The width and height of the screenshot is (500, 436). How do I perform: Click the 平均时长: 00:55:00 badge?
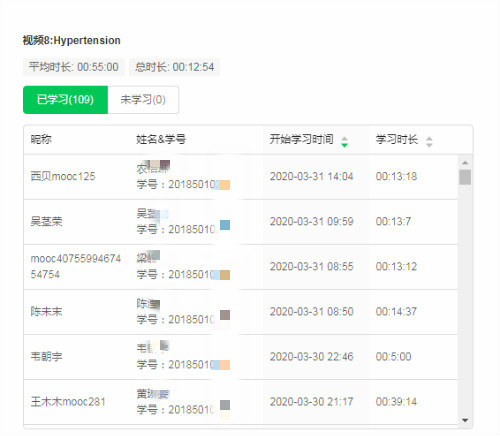tap(74, 67)
